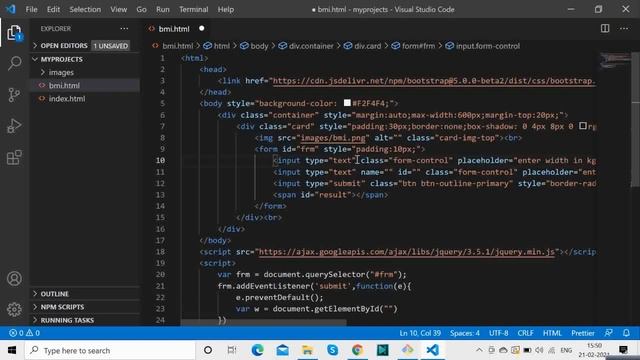Open the Source Control view
This screenshot has width=640, height=360.
coord(14,95)
